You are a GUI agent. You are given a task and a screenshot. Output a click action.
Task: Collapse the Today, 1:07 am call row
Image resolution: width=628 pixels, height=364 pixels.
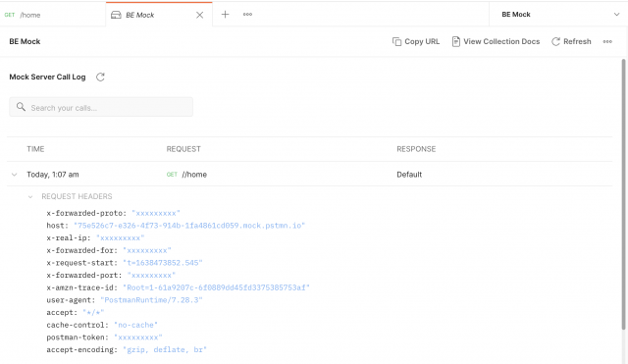coord(15,175)
